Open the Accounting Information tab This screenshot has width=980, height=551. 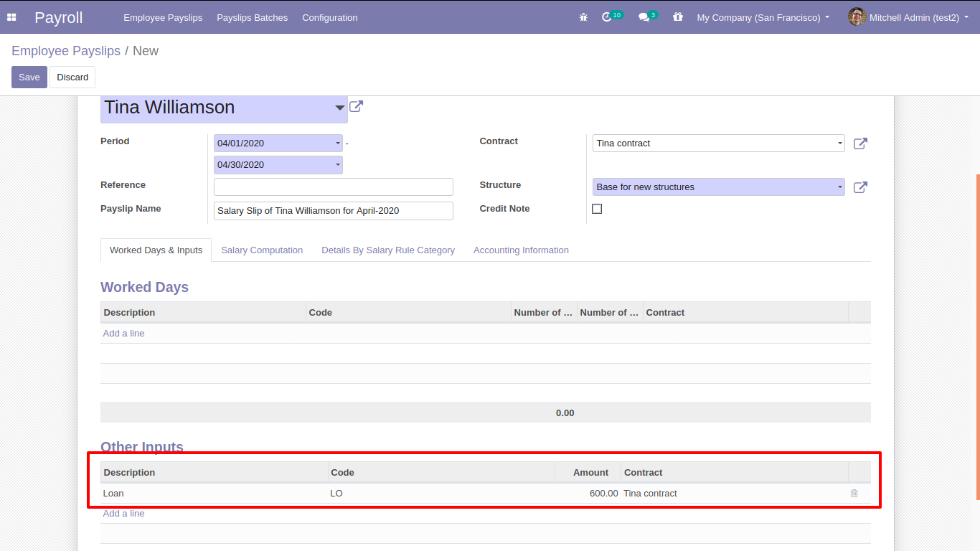521,250
